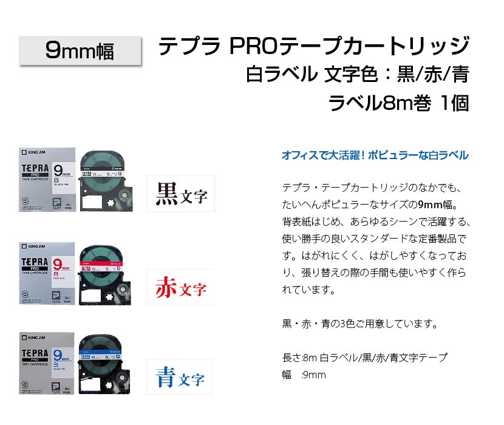Select the black ink TEPRA box image
The height and width of the screenshot is (425, 504).
(x=47, y=180)
